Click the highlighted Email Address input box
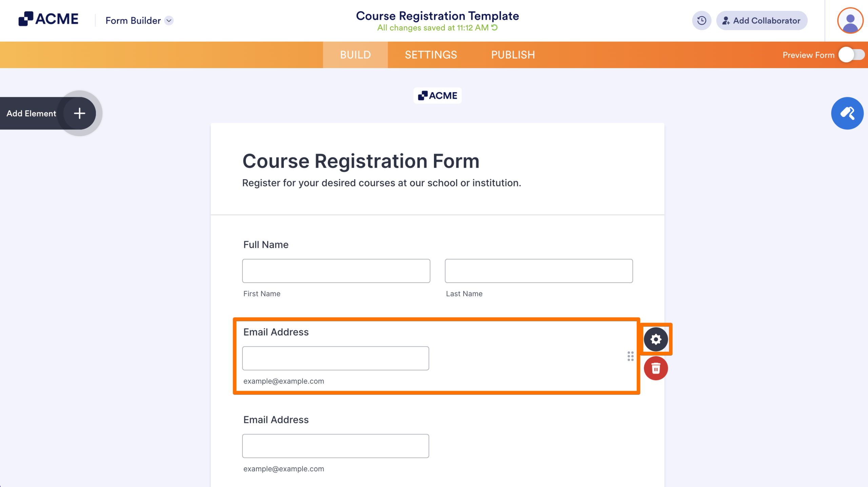Viewport: 868px width, 487px height. 335,358
